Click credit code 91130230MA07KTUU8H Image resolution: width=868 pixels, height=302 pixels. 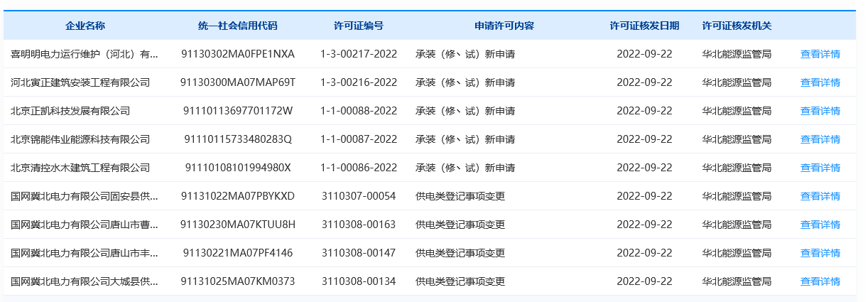[238, 225]
